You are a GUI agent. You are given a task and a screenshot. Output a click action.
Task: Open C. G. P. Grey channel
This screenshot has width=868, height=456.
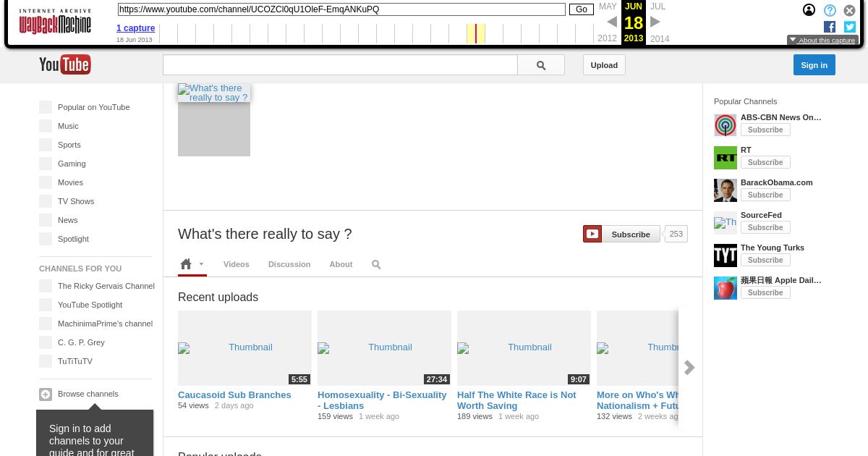point(82,342)
